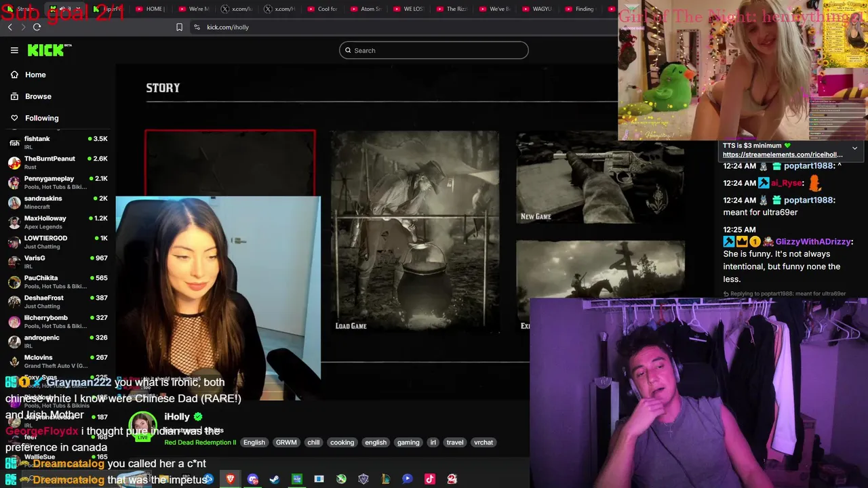868x488 pixels.
Task: Open the Kick sidebar hamburger menu
Action: (14, 50)
